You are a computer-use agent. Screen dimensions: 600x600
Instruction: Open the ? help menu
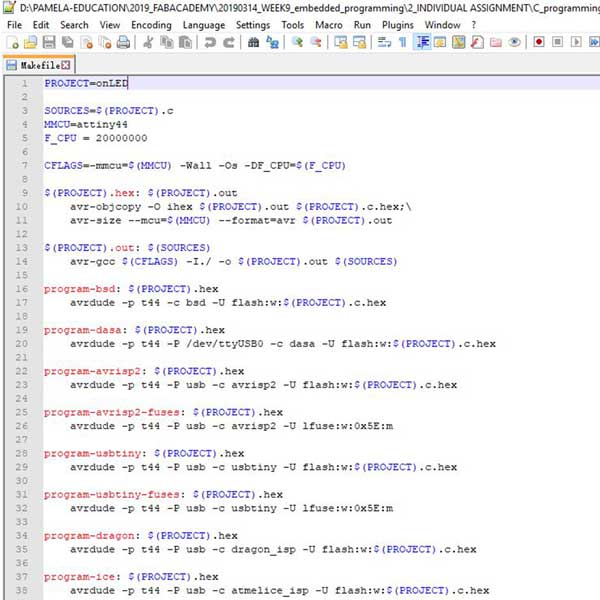point(474,25)
